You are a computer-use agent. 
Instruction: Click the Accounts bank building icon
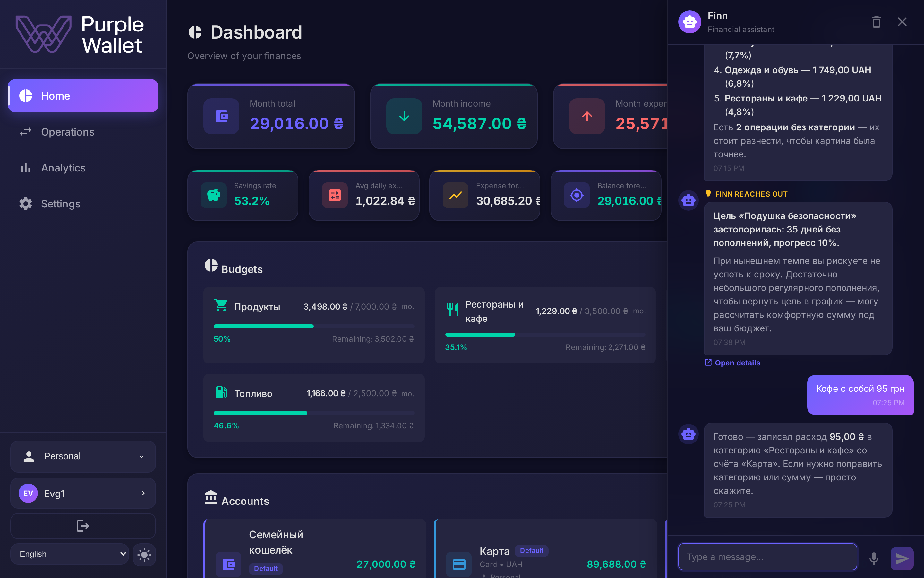(x=211, y=497)
